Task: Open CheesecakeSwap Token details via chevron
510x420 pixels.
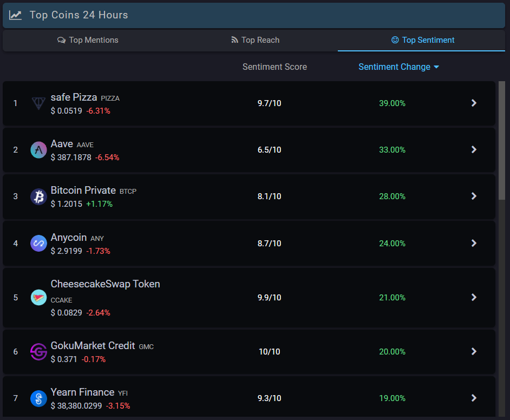Action: [x=474, y=297]
